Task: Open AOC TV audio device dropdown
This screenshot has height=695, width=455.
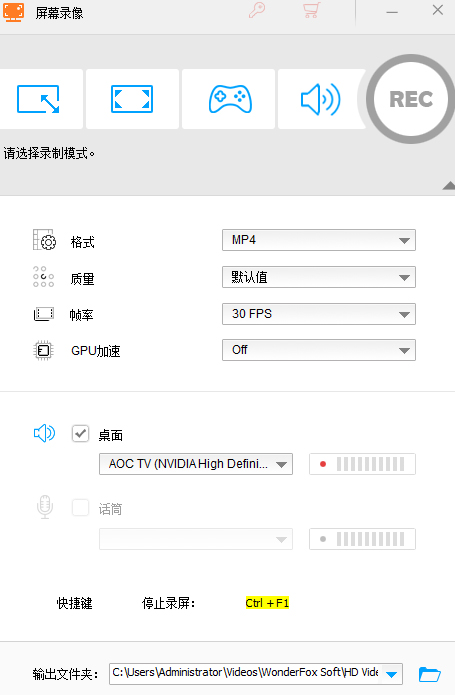Action: pos(196,464)
